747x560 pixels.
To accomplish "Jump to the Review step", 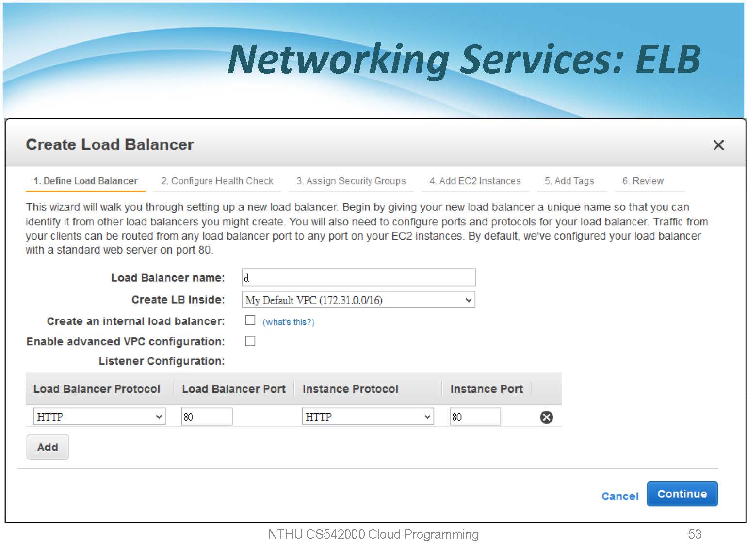I will [643, 181].
